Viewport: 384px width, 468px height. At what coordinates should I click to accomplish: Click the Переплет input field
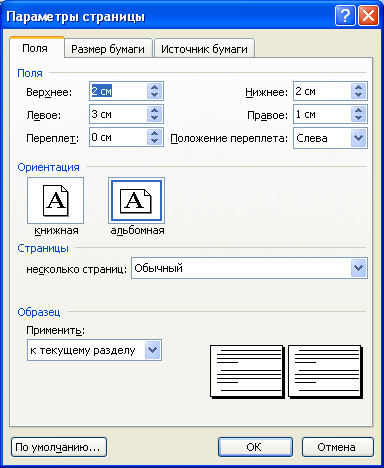[x=118, y=137]
